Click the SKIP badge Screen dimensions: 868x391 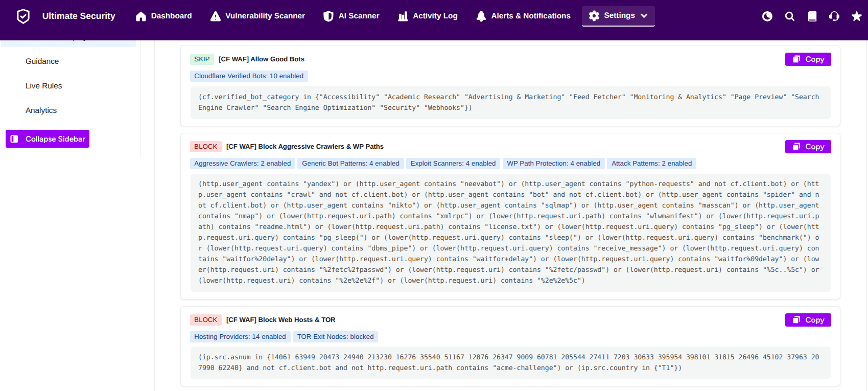coord(202,59)
